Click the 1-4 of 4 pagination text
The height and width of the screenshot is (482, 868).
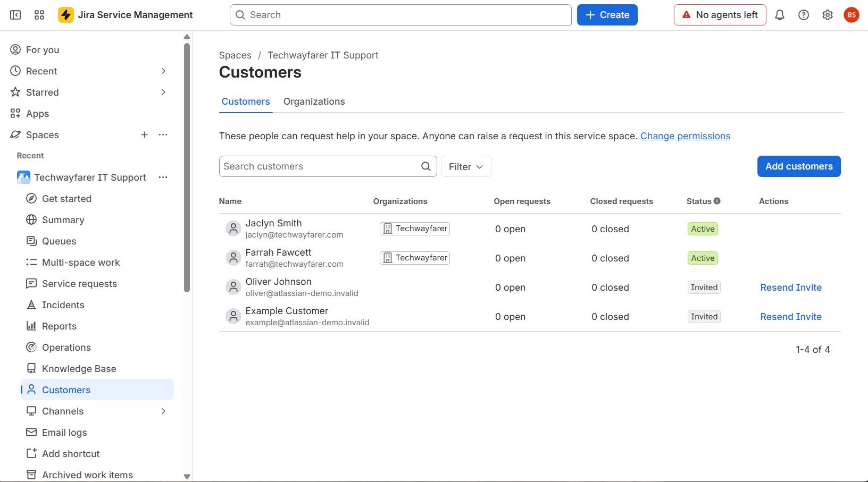click(x=813, y=350)
